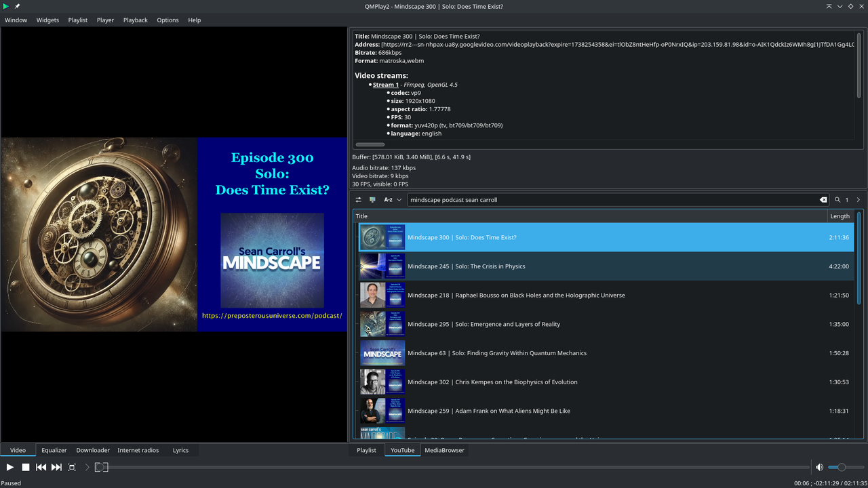Click thumbnail of Mindscape 218 Raphael Bousso

(382, 296)
